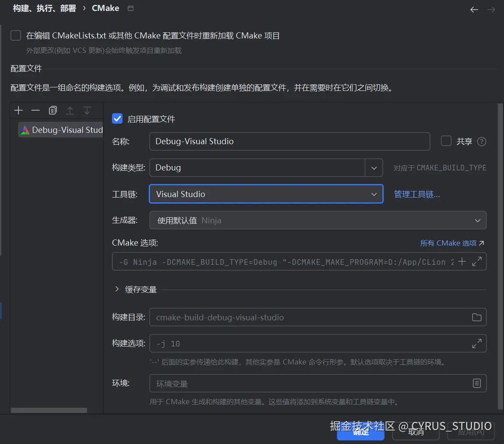Click the 配置文件 section heading
The height and width of the screenshot is (444, 504).
(26, 68)
